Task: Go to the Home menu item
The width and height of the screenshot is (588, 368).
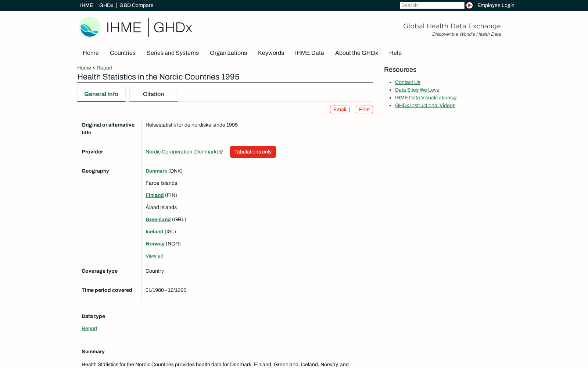Action: pyautogui.click(x=91, y=53)
